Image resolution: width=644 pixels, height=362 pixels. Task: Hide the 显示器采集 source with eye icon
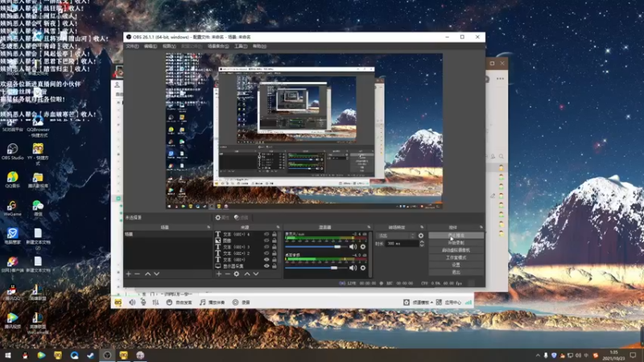click(266, 265)
